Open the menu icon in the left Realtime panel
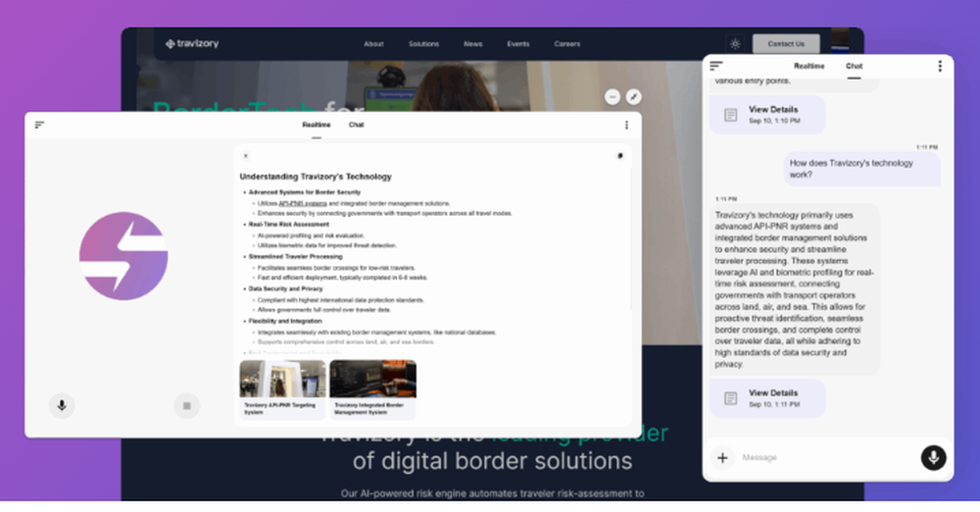Viewport: 980px width, 512px height. coord(39,126)
